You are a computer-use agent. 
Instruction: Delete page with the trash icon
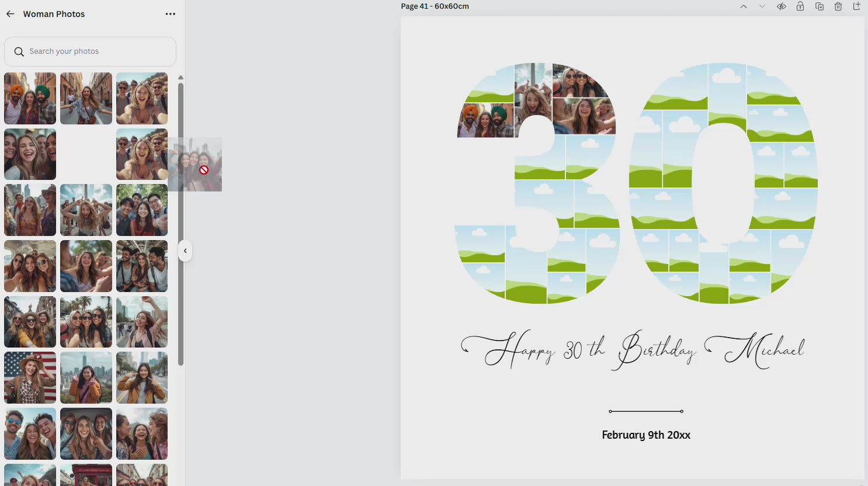[x=838, y=6]
